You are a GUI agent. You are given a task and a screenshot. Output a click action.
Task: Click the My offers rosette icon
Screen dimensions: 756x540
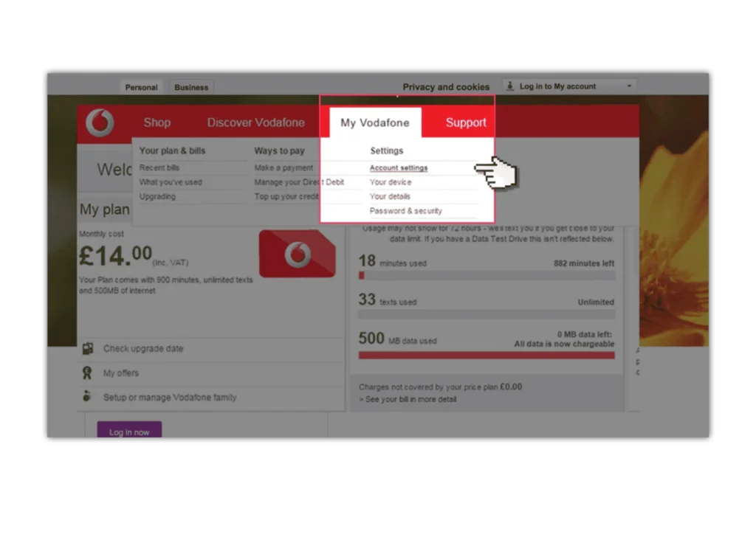(87, 373)
